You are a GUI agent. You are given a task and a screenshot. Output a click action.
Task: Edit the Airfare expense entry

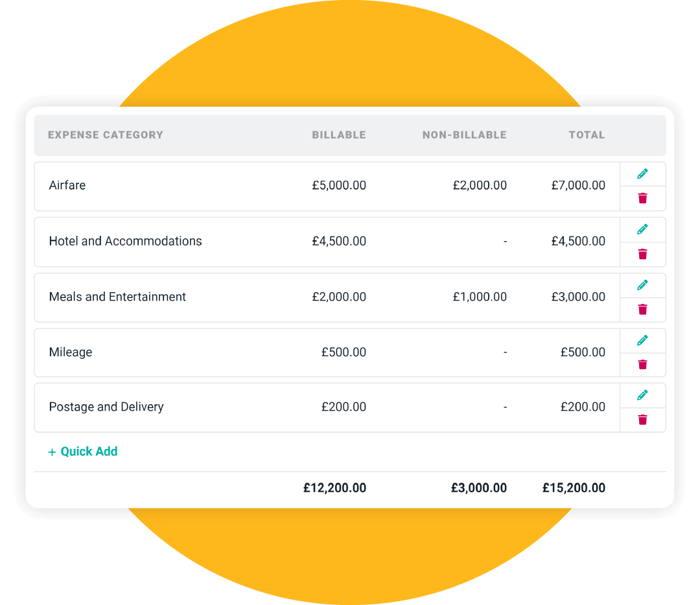click(642, 174)
